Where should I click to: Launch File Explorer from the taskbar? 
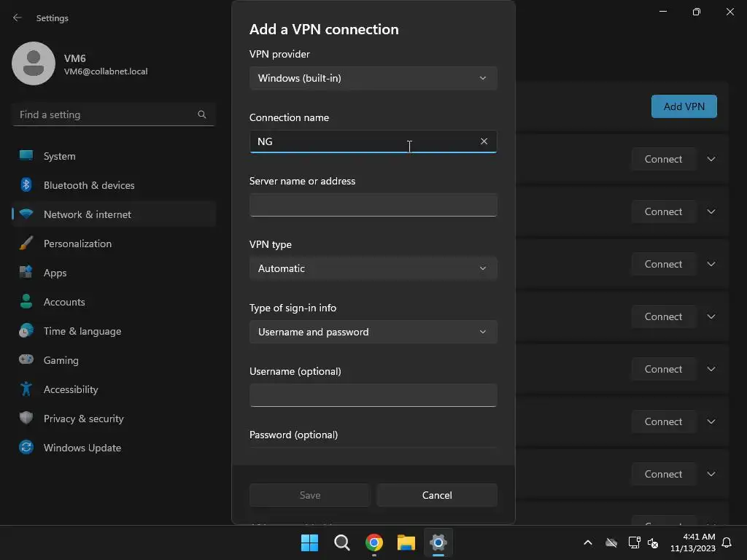pyautogui.click(x=406, y=542)
